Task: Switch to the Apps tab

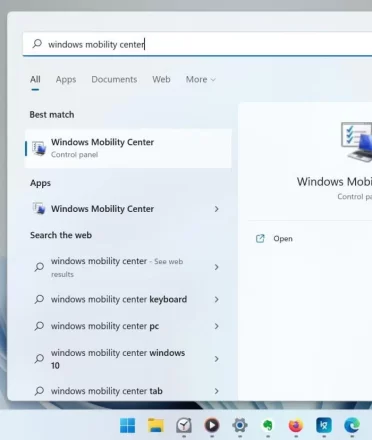Action: pos(66,79)
